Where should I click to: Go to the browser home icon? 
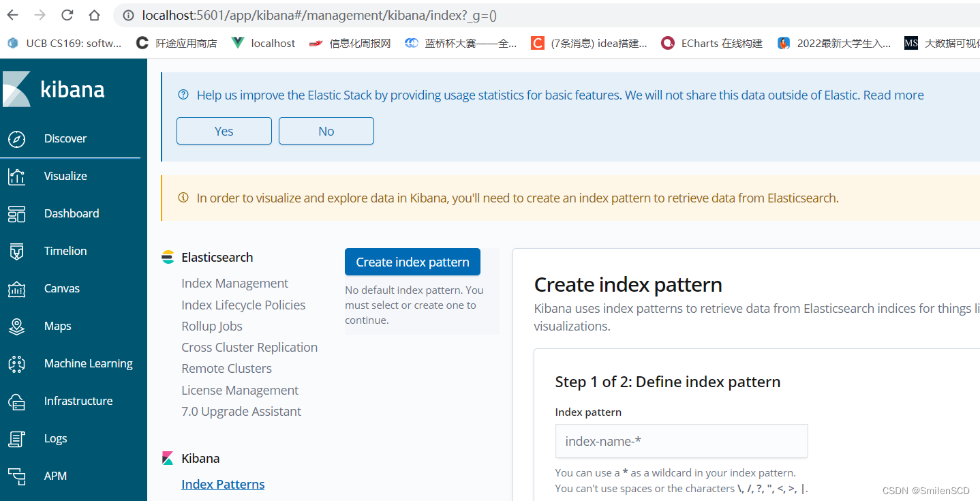click(x=95, y=14)
